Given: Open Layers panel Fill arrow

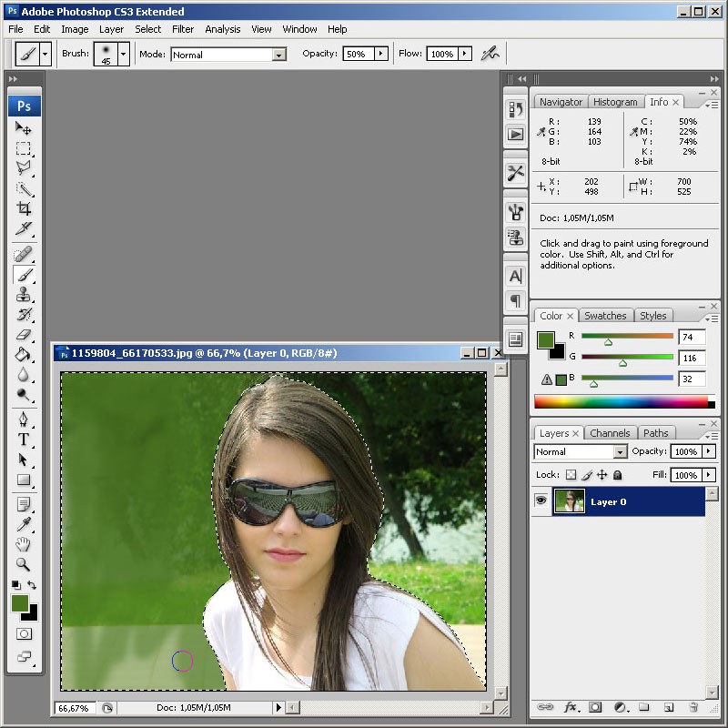Looking at the screenshot, I should [709, 475].
